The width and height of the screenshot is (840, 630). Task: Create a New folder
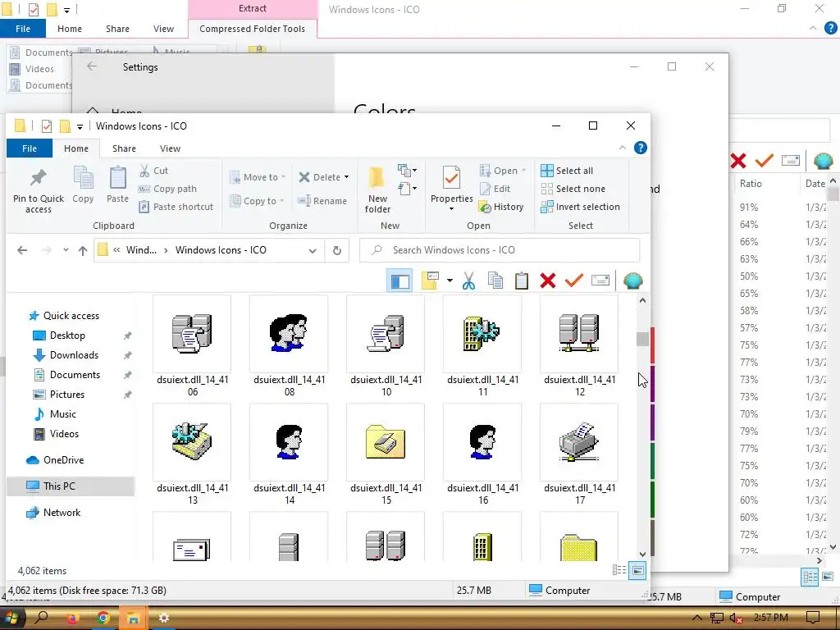(377, 189)
